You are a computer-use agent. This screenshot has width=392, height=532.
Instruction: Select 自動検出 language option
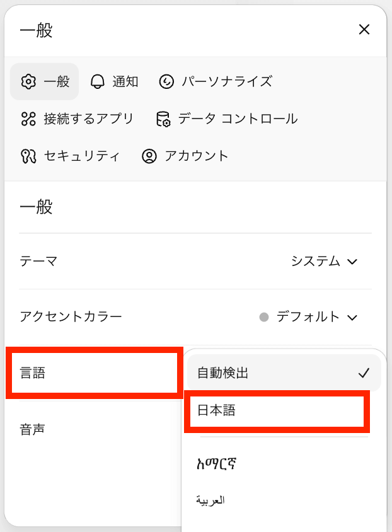point(223,373)
